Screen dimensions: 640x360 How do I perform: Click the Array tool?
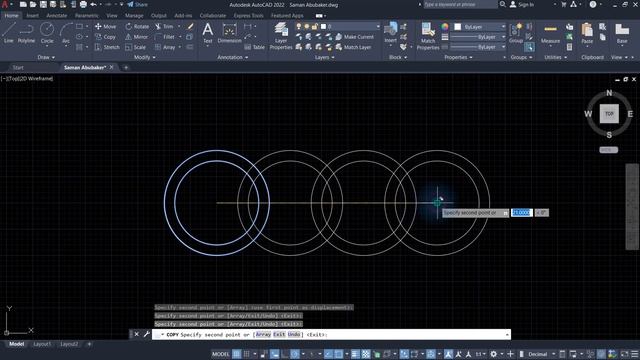coord(165,47)
